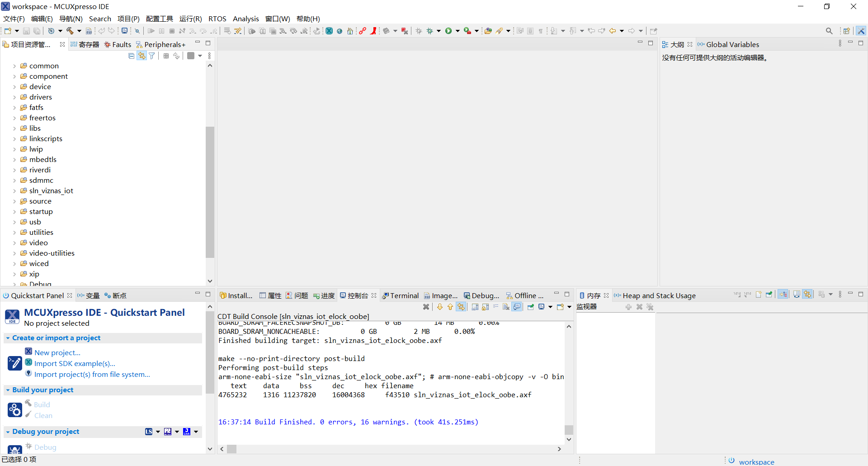Switch to the Faults tab

[x=118, y=44]
